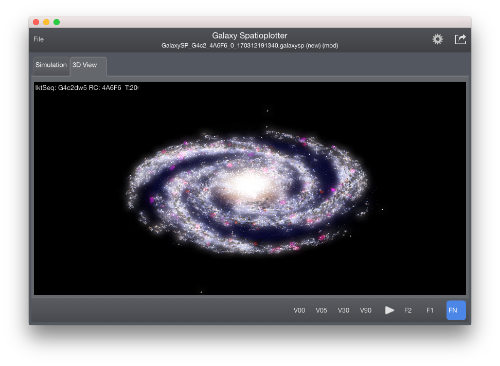Switch to the Simulation tab
Screen dimensions: 500x366
coord(51,65)
